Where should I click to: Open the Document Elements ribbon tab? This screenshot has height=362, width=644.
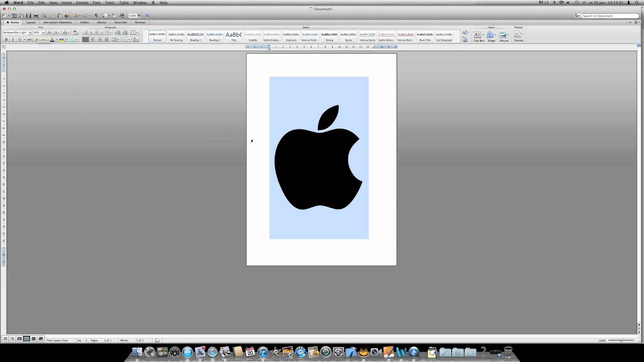click(x=57, y=22)
